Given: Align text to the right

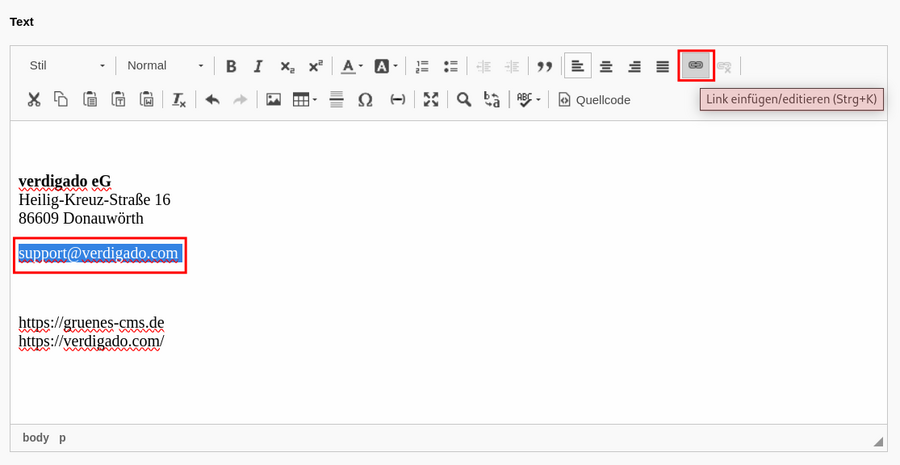Looking at the screenshot, I should [634, 66].
